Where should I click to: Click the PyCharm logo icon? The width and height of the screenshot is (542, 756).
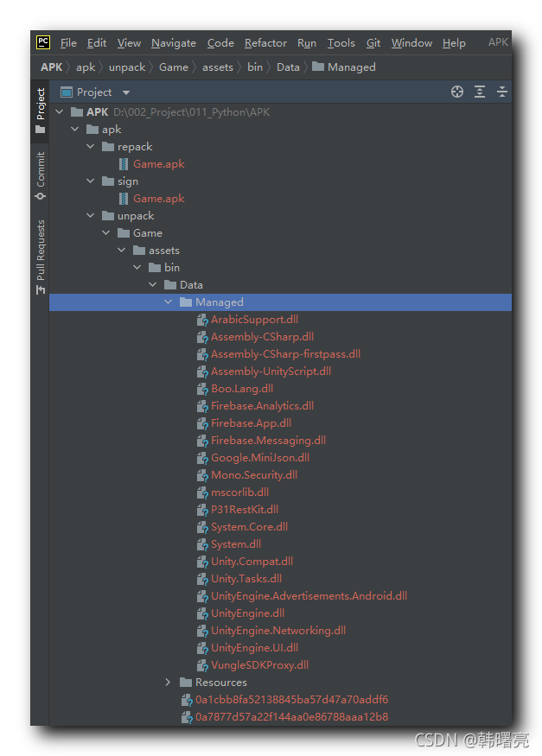(x=43, y=42)
